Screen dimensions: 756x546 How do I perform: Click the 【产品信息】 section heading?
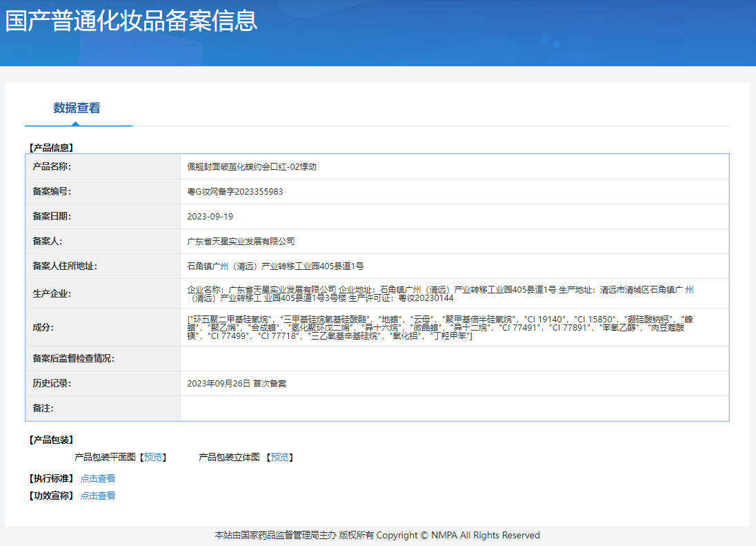pyautogui.click(x=51, y=148)
